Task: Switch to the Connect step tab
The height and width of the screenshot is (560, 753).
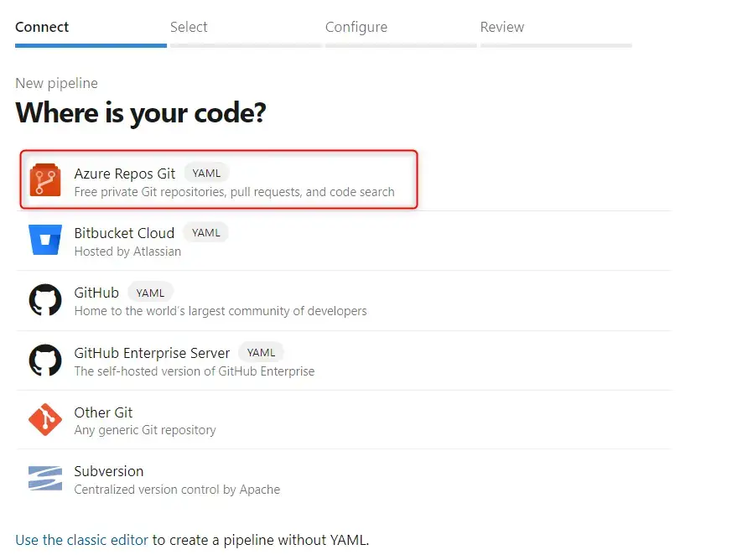Action: (x=91, y=31)
